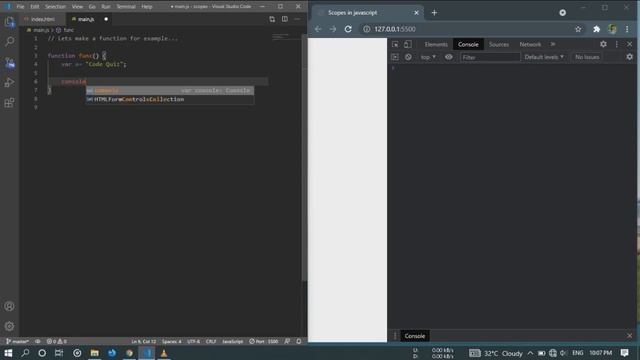Choose HTMLFormControlsCollection suggestion
Screen dimensions: 640x360
[169, 100]
